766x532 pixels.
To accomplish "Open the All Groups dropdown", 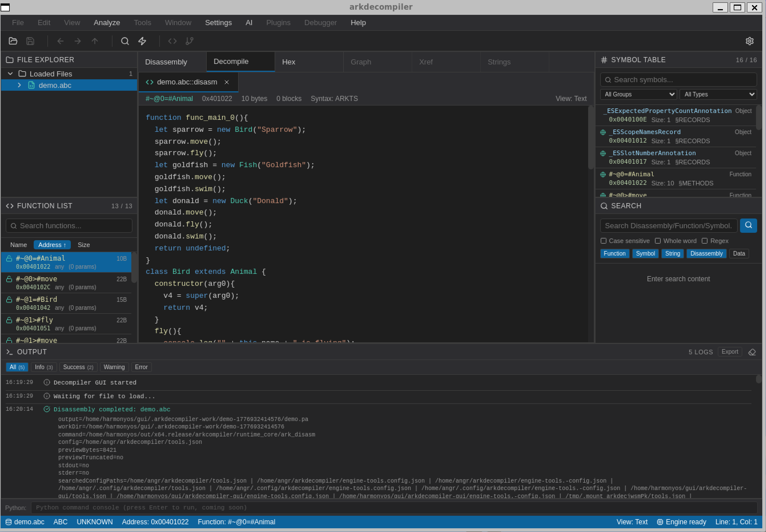I will (x=638, y=94).
